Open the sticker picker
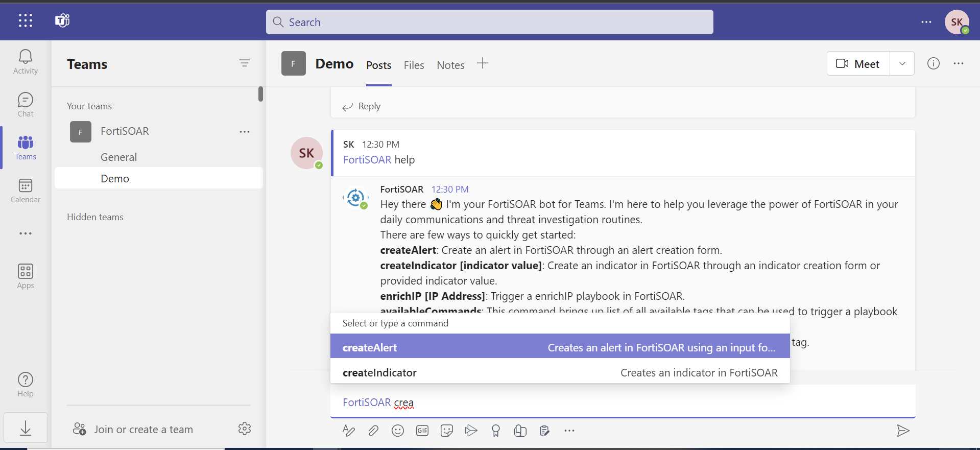Image resolution: width=980 pixels, height=450 pixels. (446, 431)
